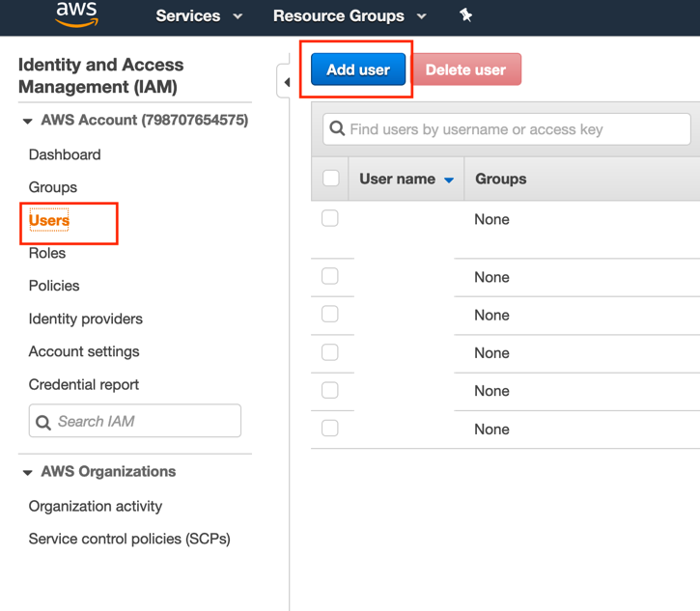Check the third user row checkbox
Image resolution: width=700 pixels, height=611 pixels.
[x=330, y=314]
